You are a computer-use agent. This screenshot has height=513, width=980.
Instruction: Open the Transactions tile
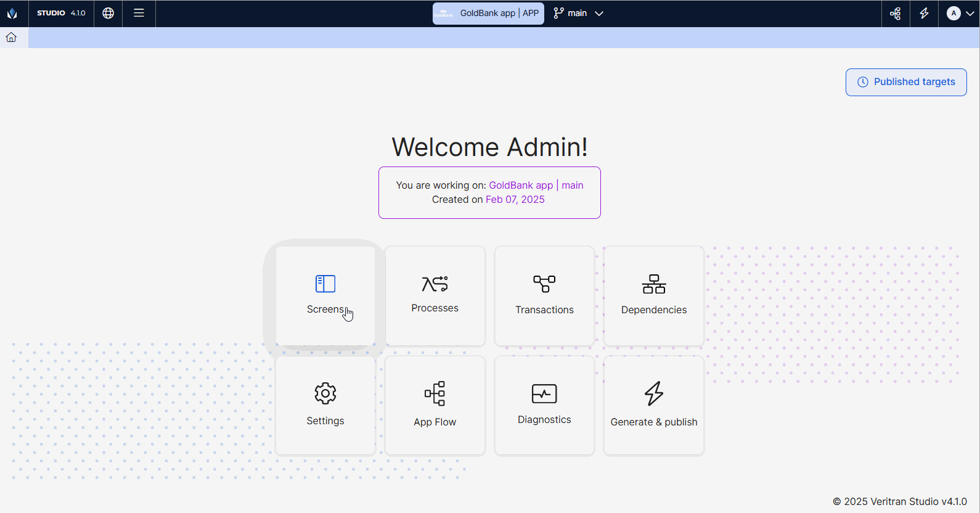coord(544,295)
